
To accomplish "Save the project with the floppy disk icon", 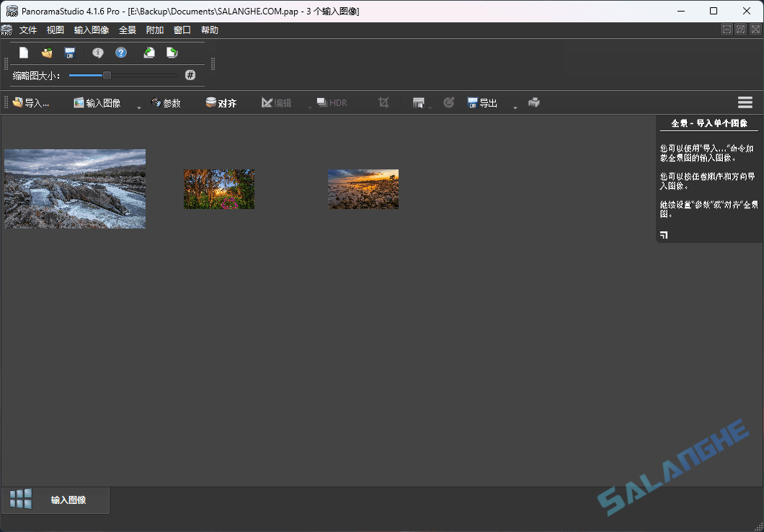I will click(69, 52).
